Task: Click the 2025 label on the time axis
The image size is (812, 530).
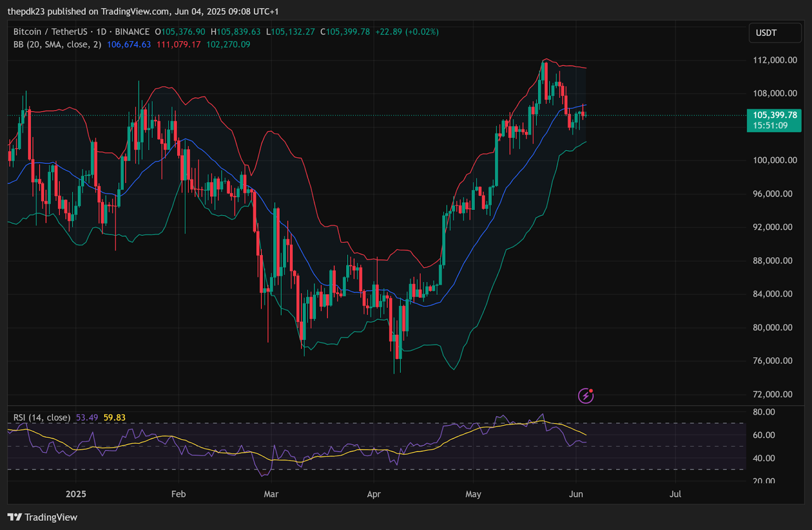Action: pyautogui.click(x=76, y=494)
